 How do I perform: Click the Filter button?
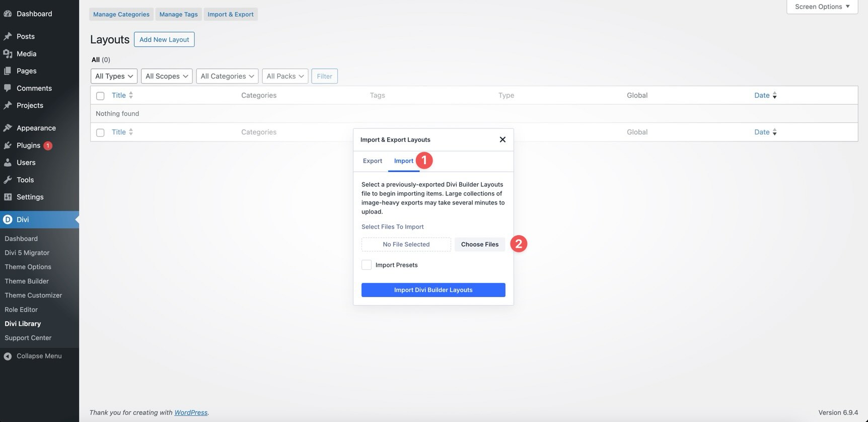coord(325,76)
